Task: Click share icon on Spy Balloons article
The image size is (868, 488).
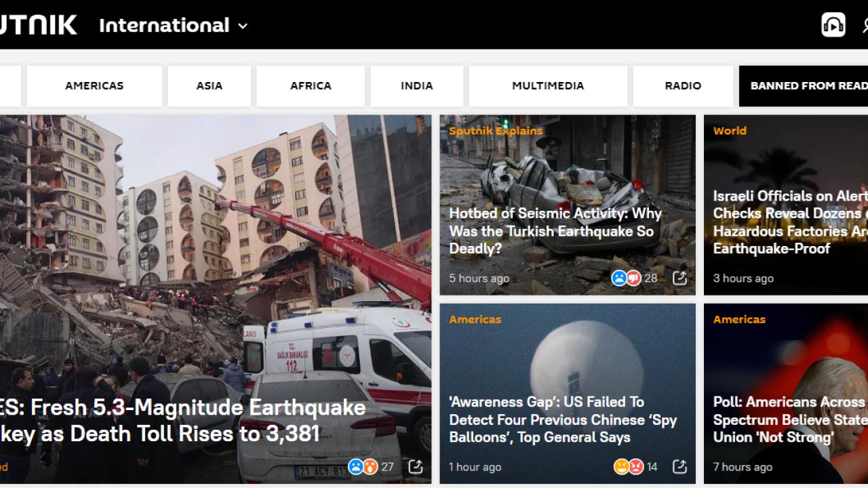Action: pyautogui.click(x=679, y=466)
